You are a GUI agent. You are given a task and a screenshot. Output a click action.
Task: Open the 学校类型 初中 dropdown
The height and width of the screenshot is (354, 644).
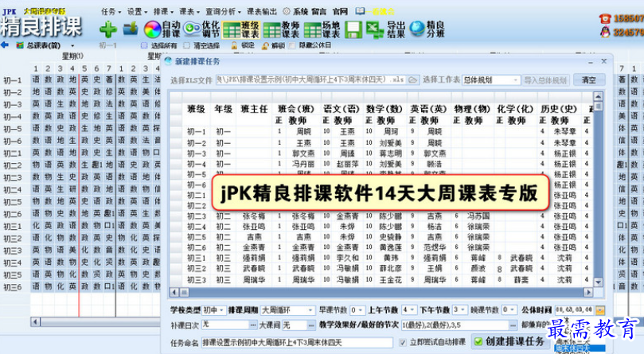tap(222, 310)
